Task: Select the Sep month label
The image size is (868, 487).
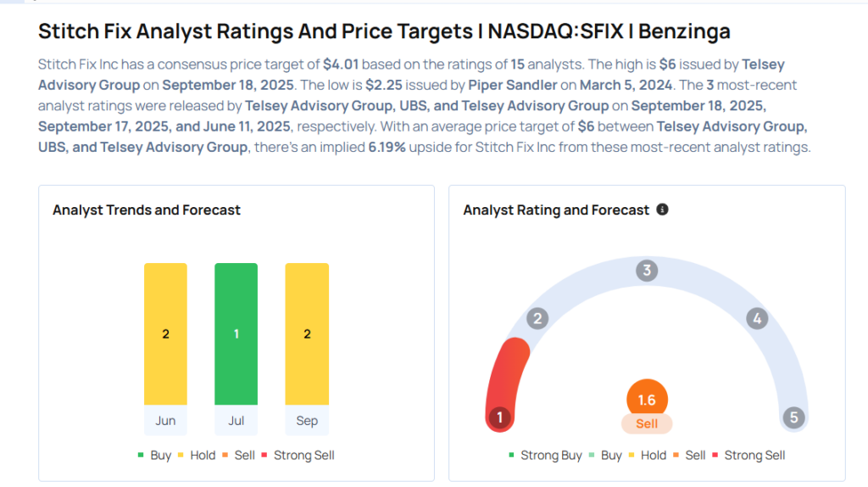Action: pos(307,421)
